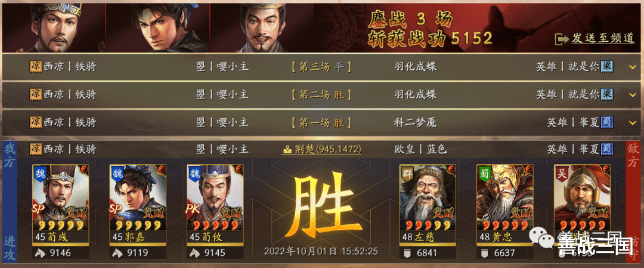Screen dimensions: 644x268
Task: Select the 我方 进攻 blue side tab
Action: point(10,202)
